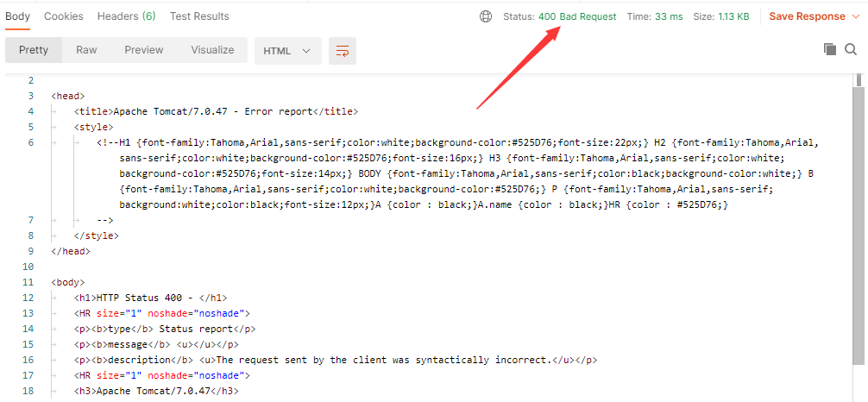Click the 400 Bad Request status
The image size is (868, 402).
click(x=577, y=16)
